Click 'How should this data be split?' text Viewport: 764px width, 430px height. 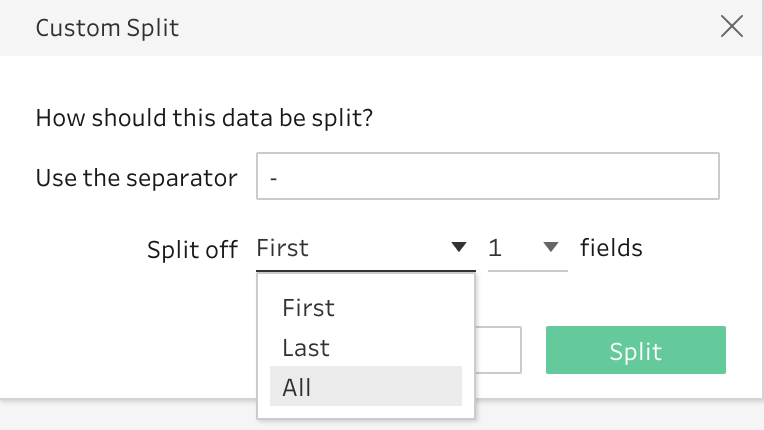tap(204, 118)
